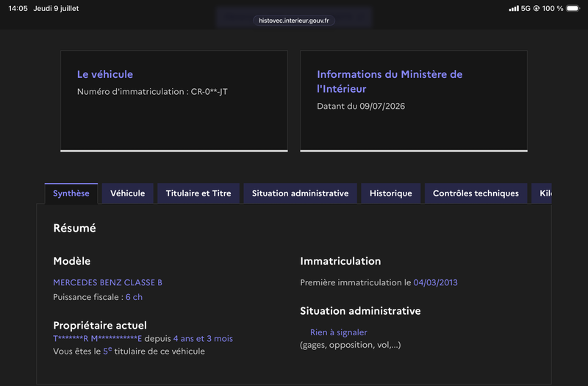Tap the rotation lock status icon
Viewport: 588px width, 386px height.
(537, 8)
